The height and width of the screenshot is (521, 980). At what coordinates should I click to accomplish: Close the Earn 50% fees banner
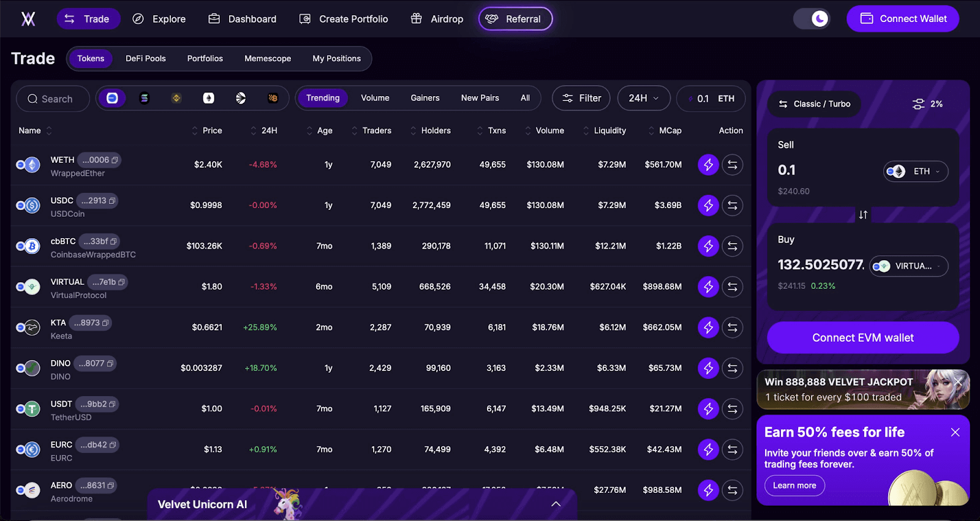pos(955,432)
